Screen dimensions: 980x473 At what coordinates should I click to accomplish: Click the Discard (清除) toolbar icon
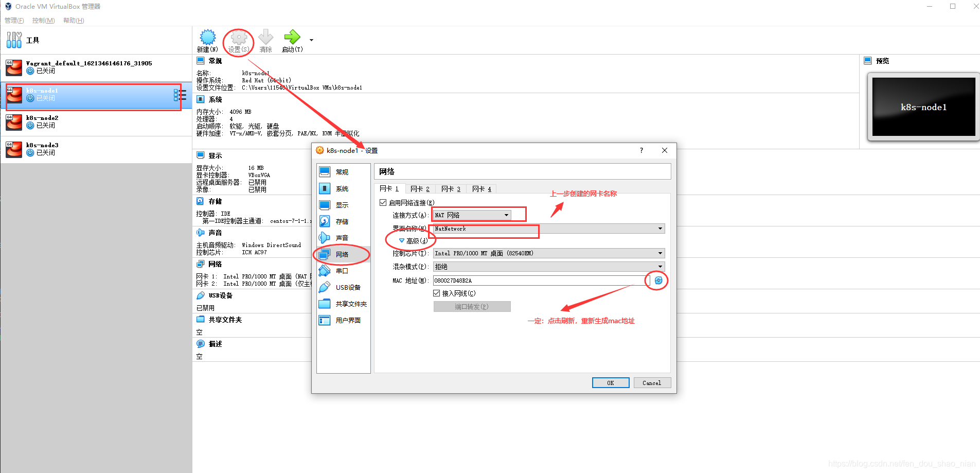266,41
